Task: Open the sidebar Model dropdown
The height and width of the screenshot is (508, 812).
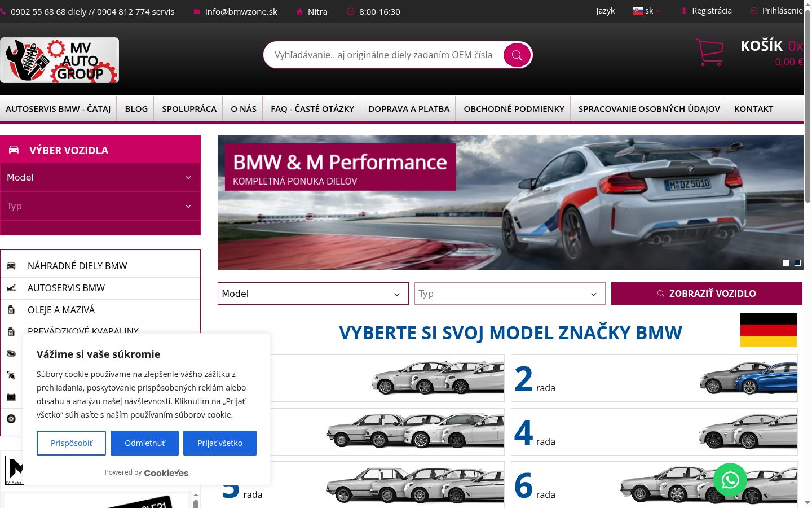Action: [100, 177]
